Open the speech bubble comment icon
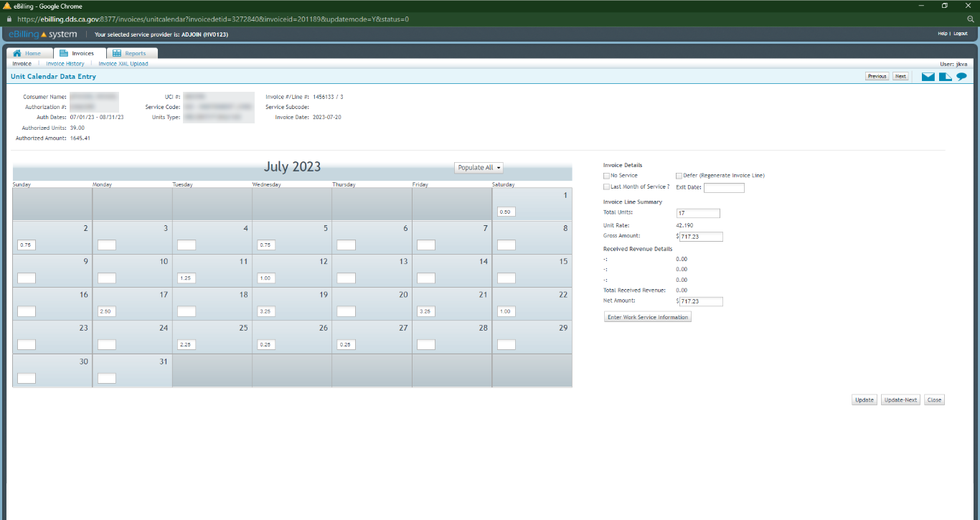 (961, 76)
